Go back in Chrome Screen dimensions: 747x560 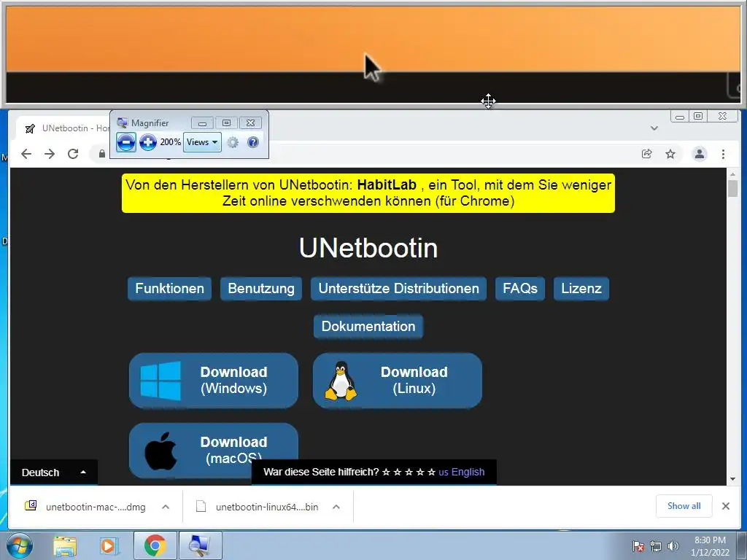point(26,154)
